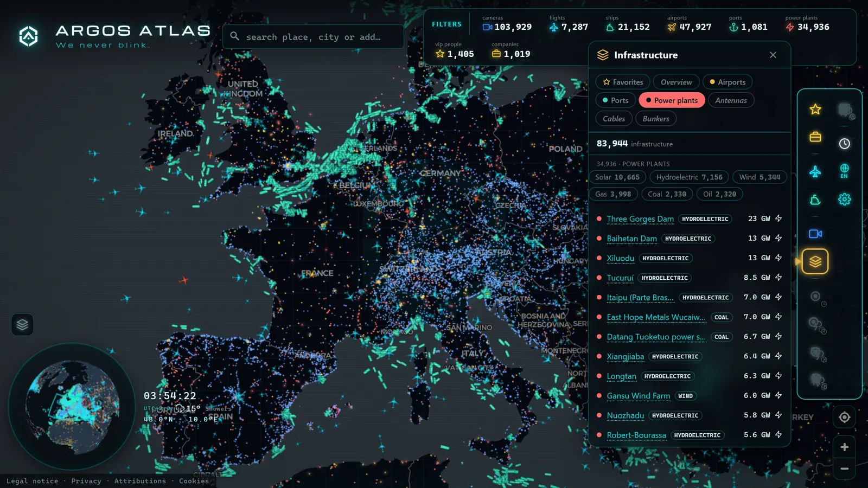Screen dimensions: 868x488
Task: Open companies briefcase tool in the sidebar
Action: click(815, 137)
